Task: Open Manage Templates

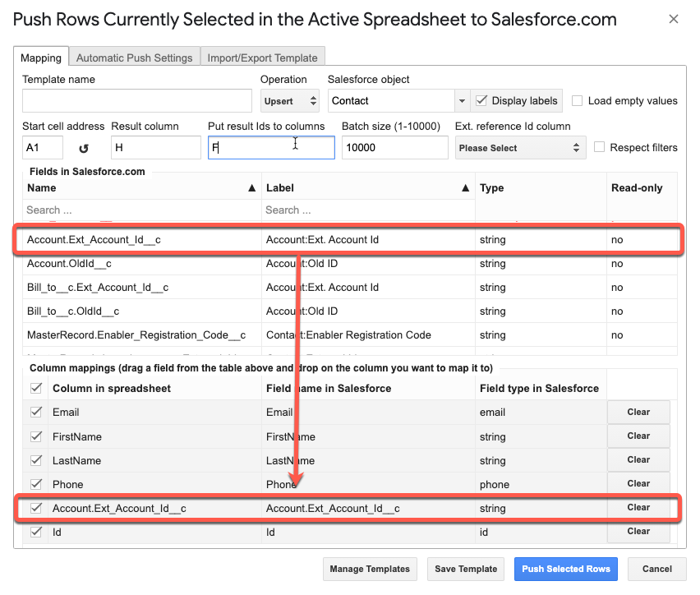Action: click(x=370, y=569)
